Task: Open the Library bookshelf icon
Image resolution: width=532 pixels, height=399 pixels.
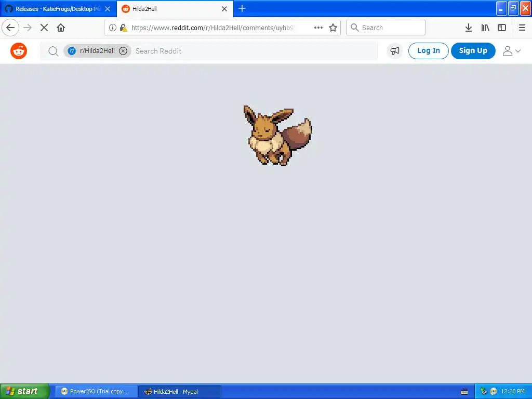Action: (485, 28)
